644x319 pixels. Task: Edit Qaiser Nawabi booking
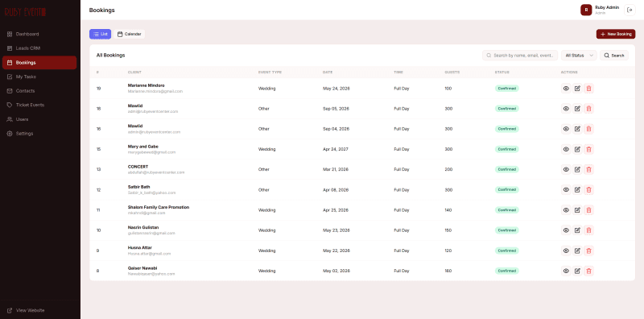pyautogui.click(x=577, y=271)
